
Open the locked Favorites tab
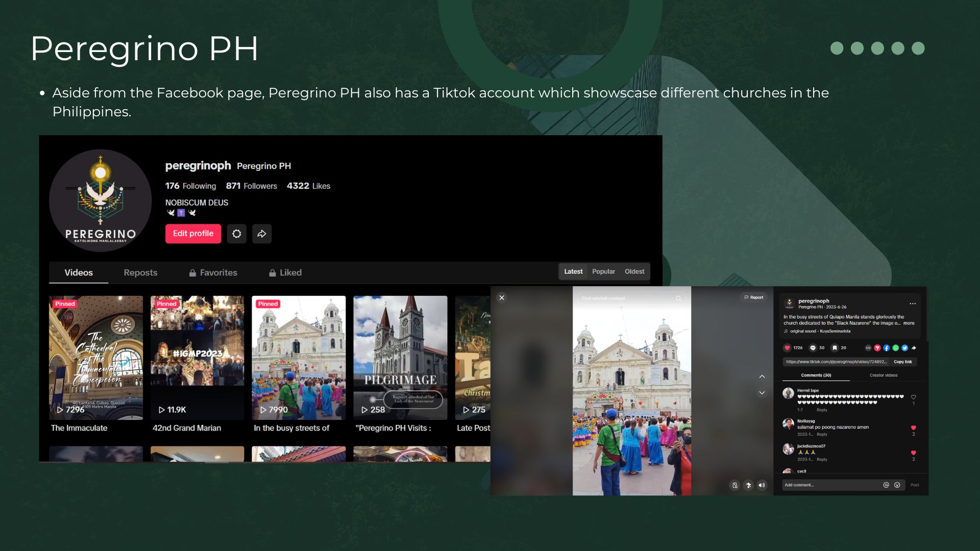pyautogui.click(x=213, y=272)
